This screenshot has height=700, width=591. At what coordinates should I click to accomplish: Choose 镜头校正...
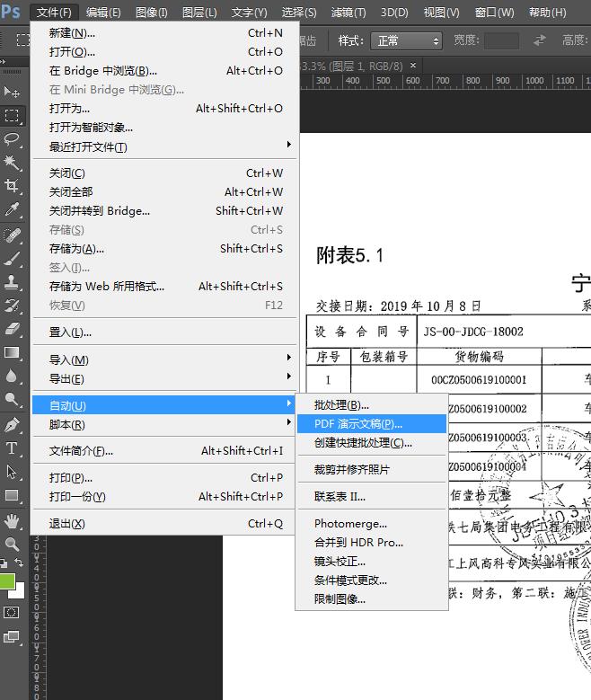[x=372, y=561]
